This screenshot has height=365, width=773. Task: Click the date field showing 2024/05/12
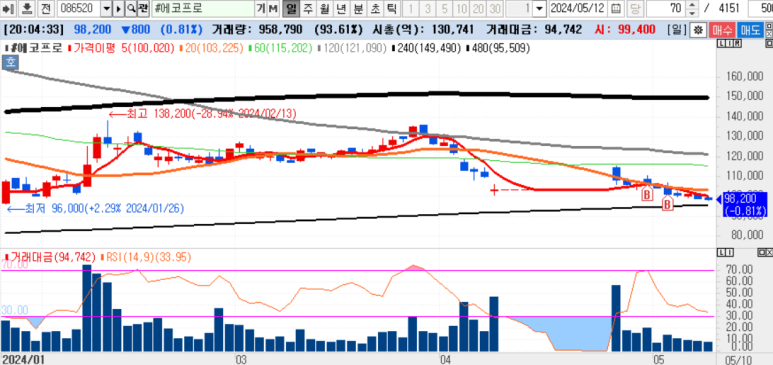click(x=578, y=8)
